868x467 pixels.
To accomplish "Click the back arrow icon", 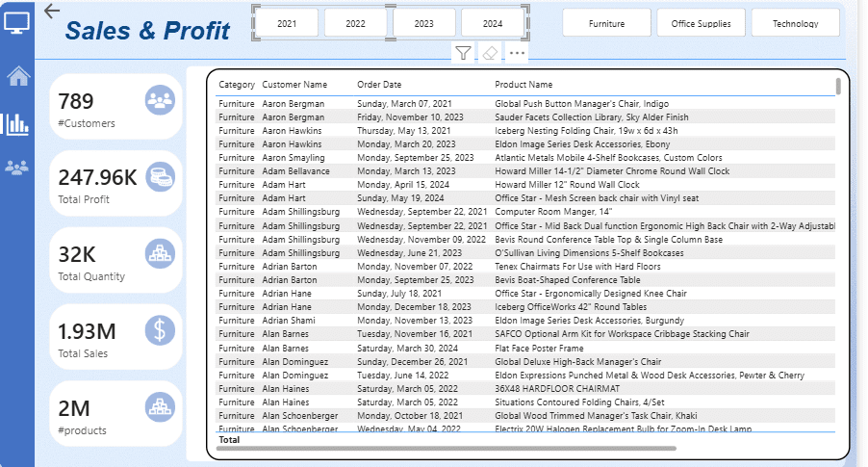I will pyautogui.click(x=52, y=12).
